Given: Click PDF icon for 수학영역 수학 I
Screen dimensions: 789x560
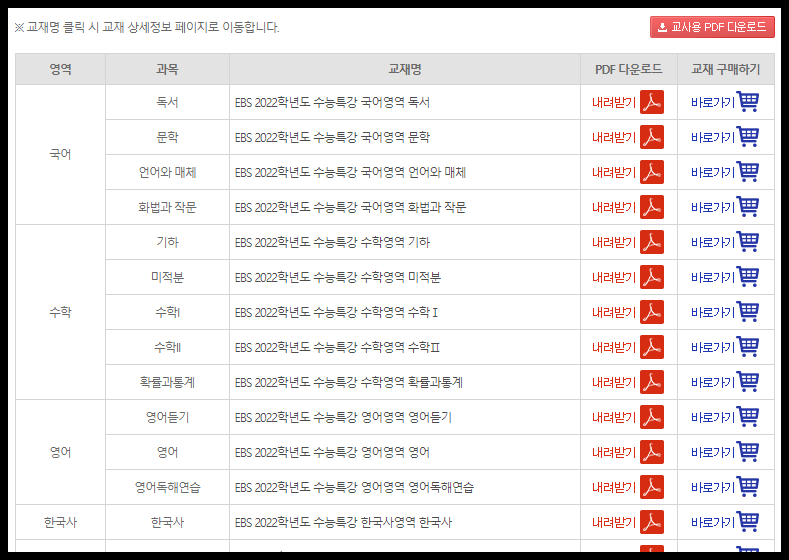Looking at the screenshot, I should [x=652, y=312].
